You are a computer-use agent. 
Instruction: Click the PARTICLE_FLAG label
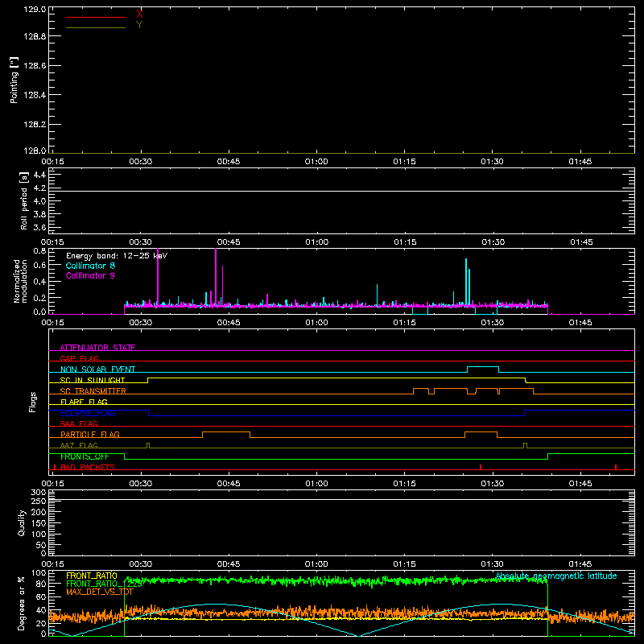90,434
